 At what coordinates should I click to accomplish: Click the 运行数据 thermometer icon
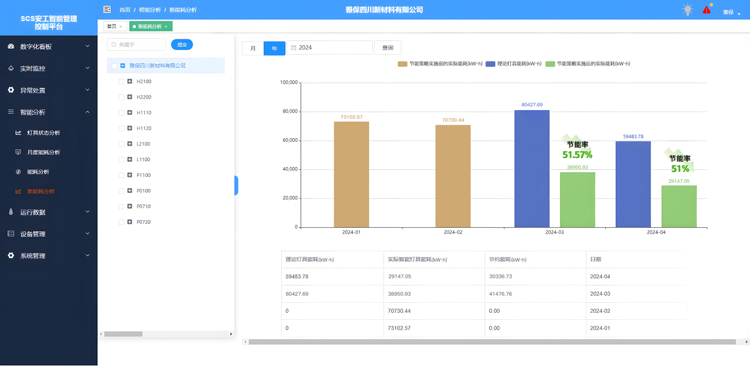[11, 212]
